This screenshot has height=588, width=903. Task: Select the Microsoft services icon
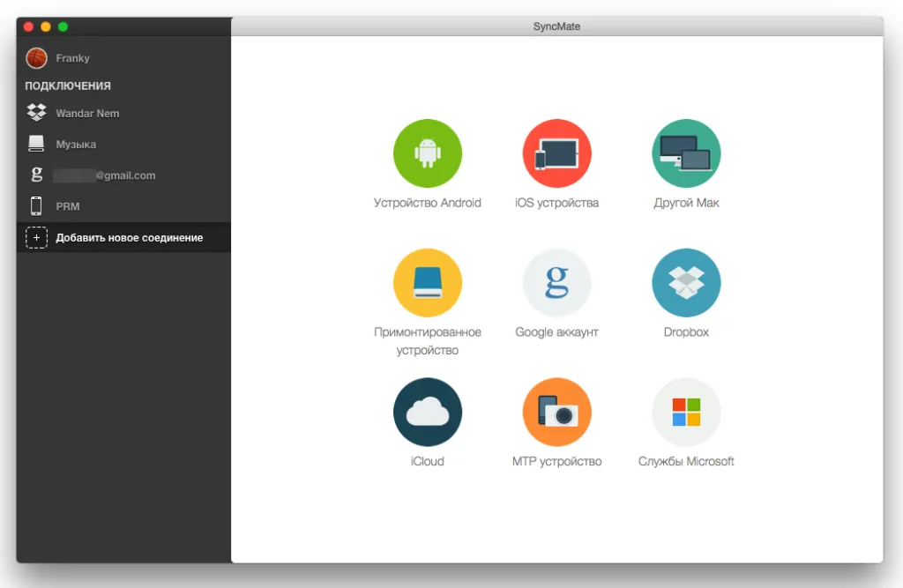[x=685, y=413]
